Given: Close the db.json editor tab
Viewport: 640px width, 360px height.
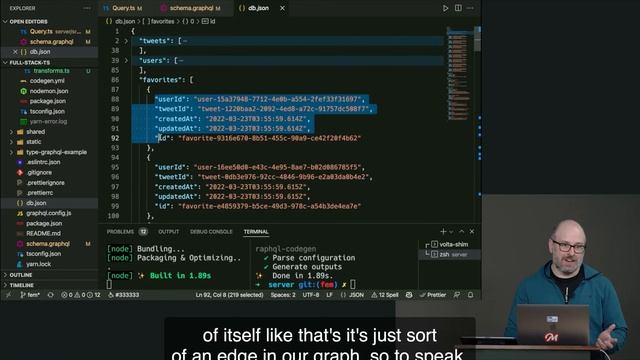Looking at the screenshot, I should click(x=282, y=8).
